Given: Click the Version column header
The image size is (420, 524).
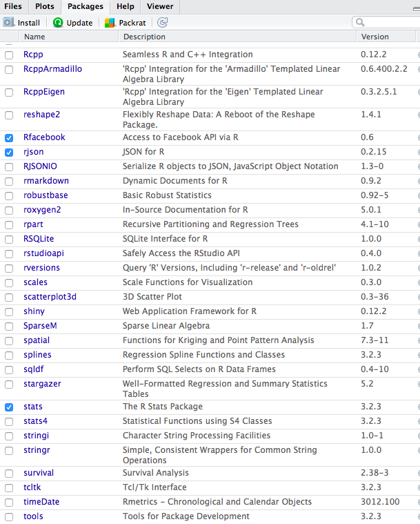Looking at the screenshot, I should pyautogui.click(x=386, y=37).
